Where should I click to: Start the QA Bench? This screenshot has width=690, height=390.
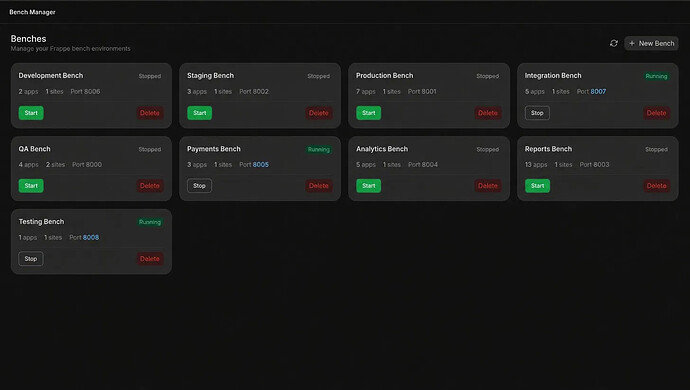(x=31, y=186)
